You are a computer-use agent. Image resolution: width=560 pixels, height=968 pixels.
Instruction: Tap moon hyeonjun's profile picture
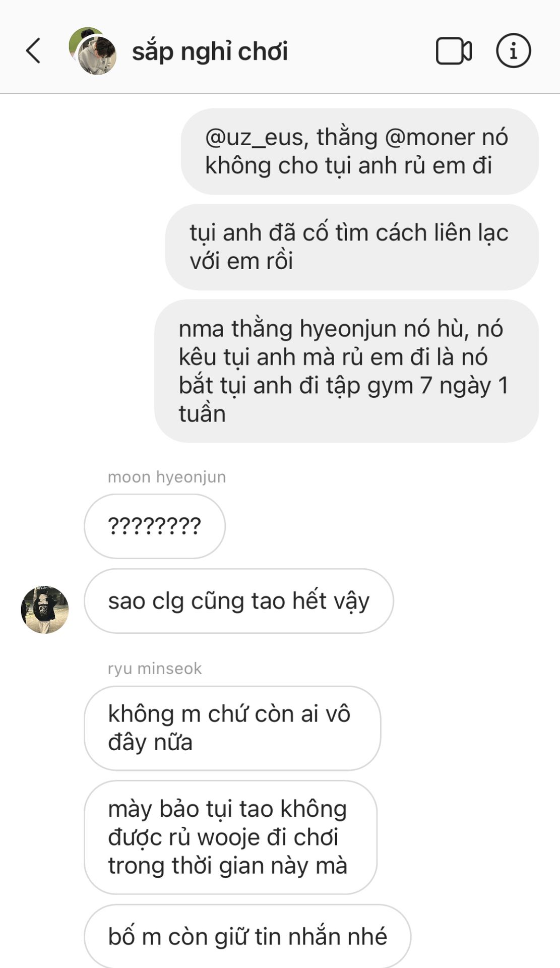point(45,609)
